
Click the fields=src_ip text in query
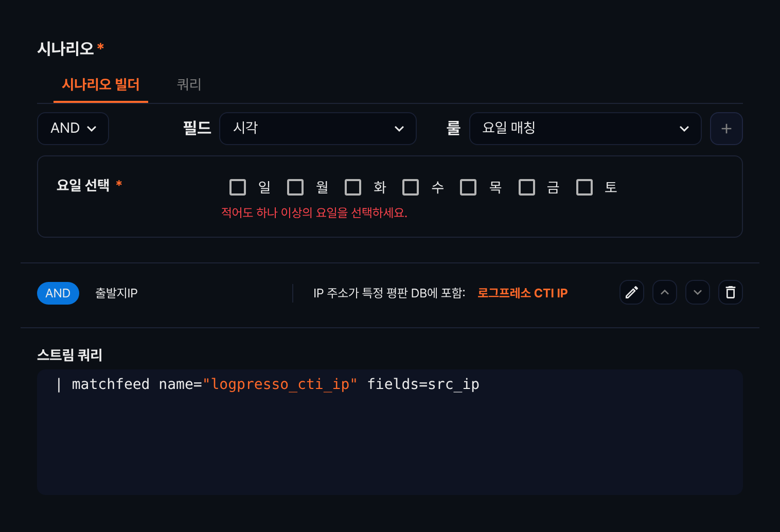[x=423, y=384]
